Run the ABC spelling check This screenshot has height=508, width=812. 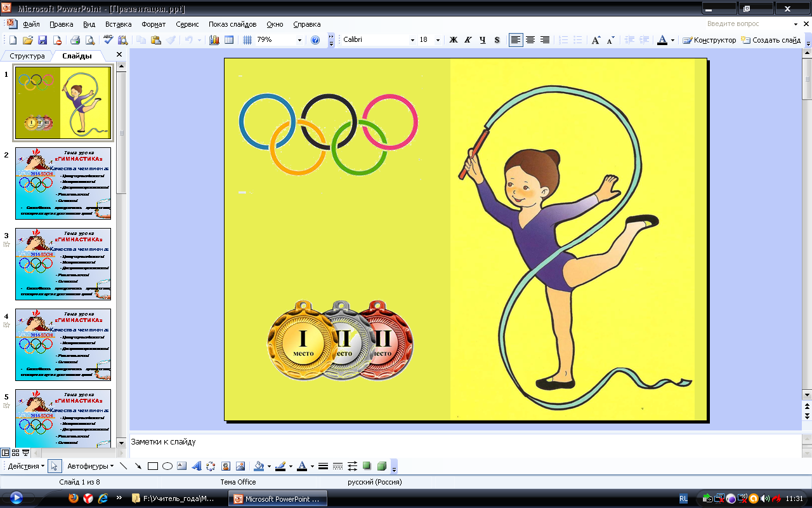pyautogui.click(x=108, y=40)
